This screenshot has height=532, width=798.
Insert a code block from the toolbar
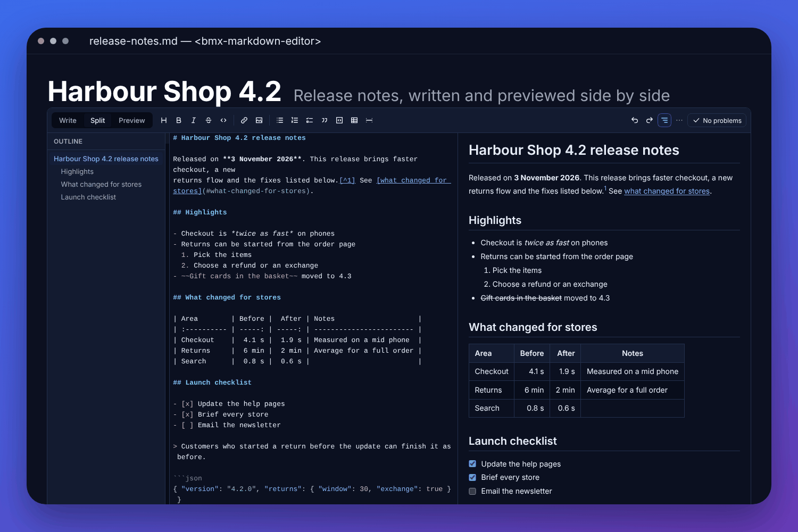pos(339,120)
